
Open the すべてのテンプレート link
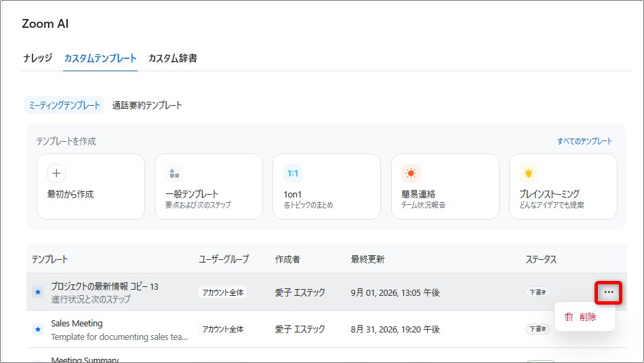[x=584, y=141]
